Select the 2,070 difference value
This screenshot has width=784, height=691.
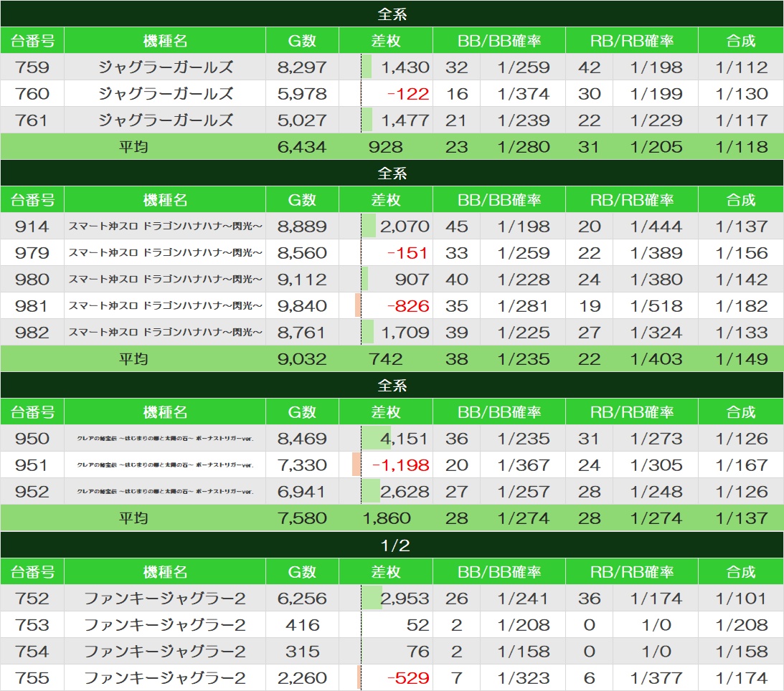405,227
